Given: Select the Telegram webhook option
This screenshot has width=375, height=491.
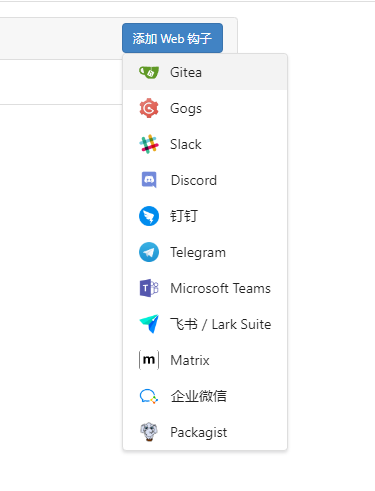Looking at the screenshot, I should [205, 252].
